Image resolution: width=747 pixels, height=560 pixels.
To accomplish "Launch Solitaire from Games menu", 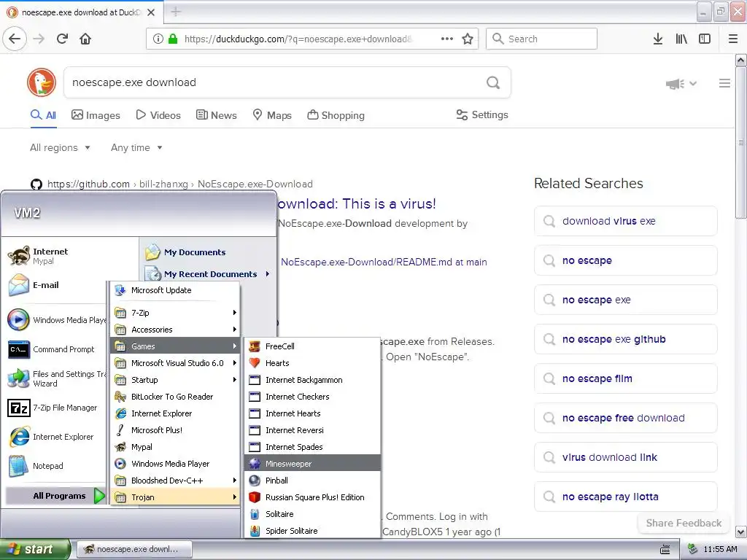I will pos(312,514).
